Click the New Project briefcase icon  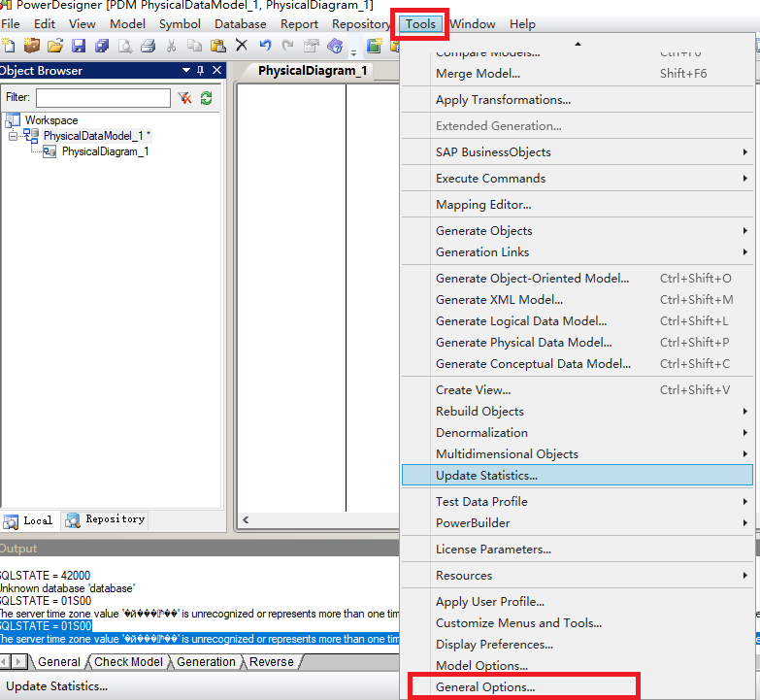(32, 46)
